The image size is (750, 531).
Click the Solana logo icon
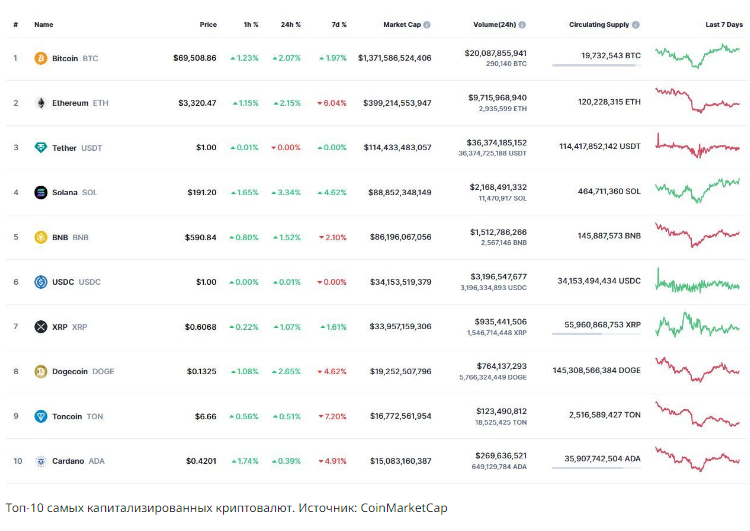[41, 192]
